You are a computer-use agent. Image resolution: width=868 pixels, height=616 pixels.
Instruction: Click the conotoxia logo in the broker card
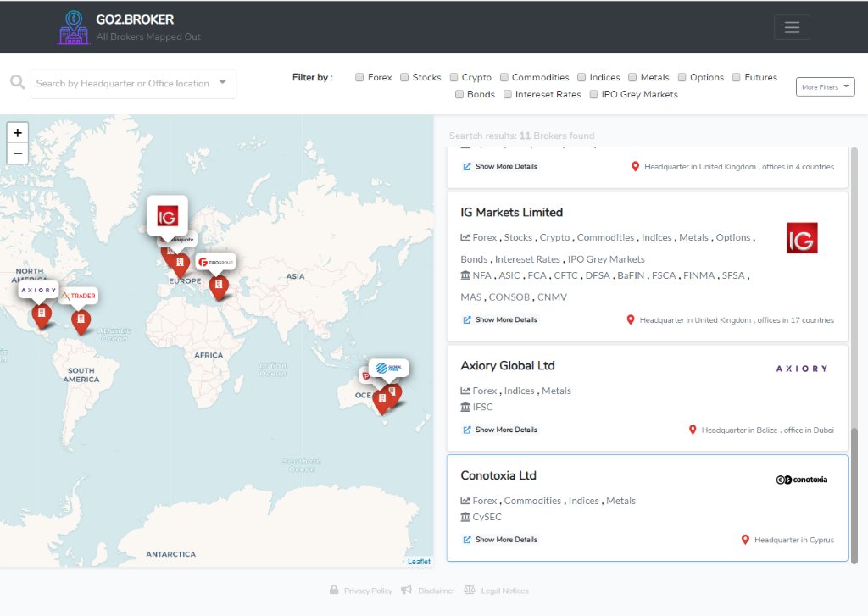pyautogui.click(x=802, y=480)
